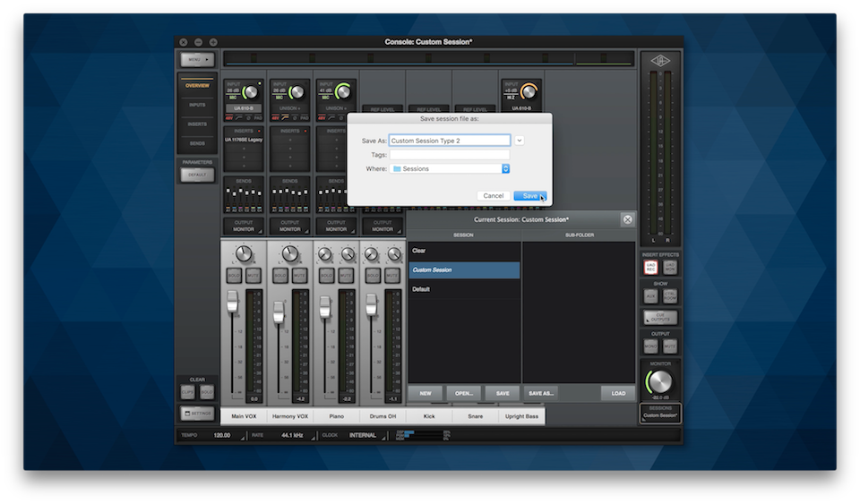
Task: Click the UAD REC insert effects button
Action: (x=650, y=268)
